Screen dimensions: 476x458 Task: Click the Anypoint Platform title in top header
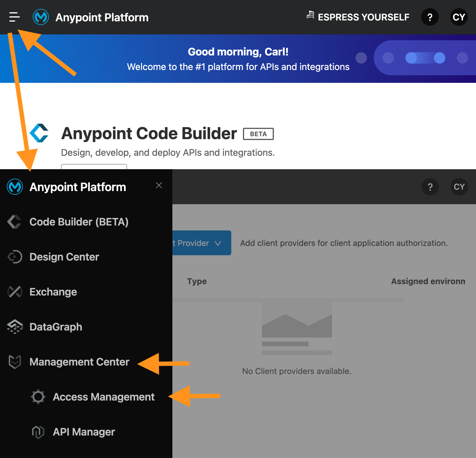click(102, 18)
